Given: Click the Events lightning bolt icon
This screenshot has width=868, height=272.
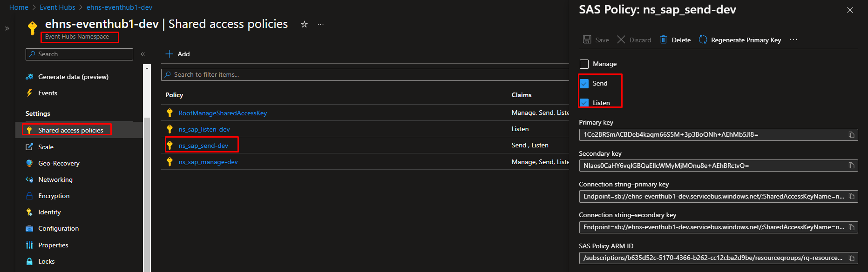Looking at the screenshot, I should point(29,93).
